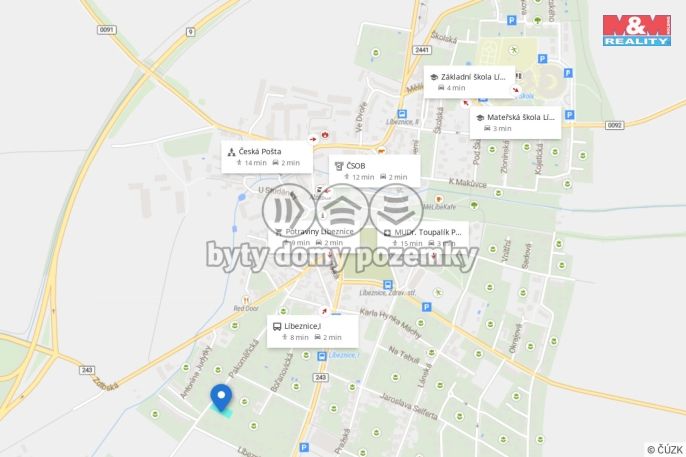Click the parking icon near road 0092
The image size is (686, 457).
[x=569, y=115]
